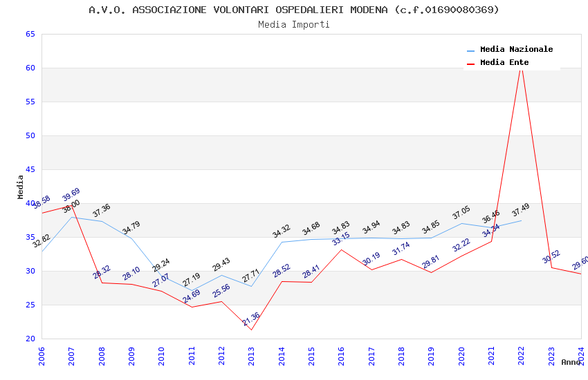588x380 pixels.
Task: Select year 2008 on the x-axis
Action: (102, 356)
